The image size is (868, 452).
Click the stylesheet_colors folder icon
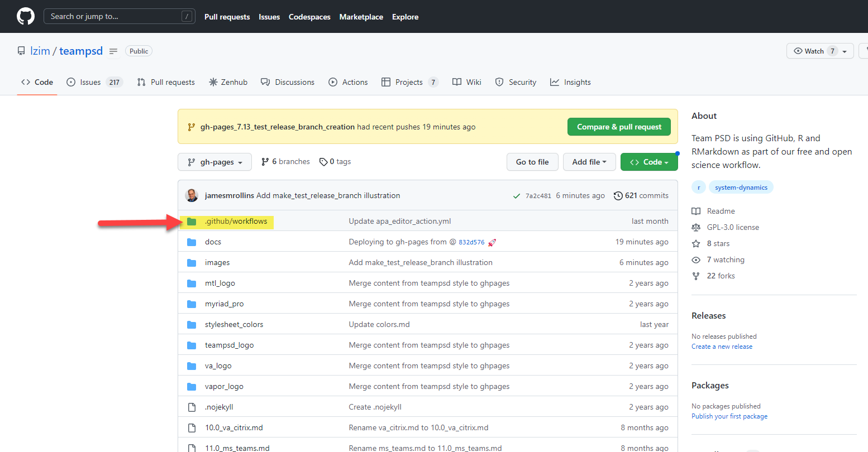click(x=192, y=325)
